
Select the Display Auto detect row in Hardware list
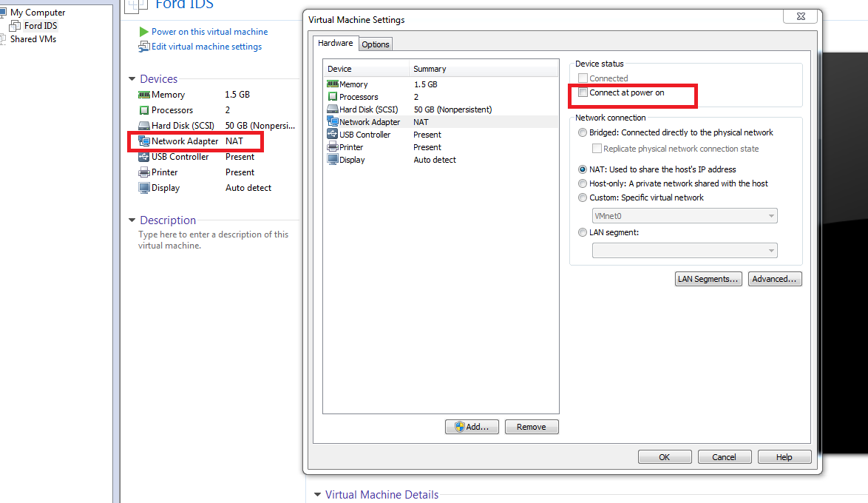441,160
